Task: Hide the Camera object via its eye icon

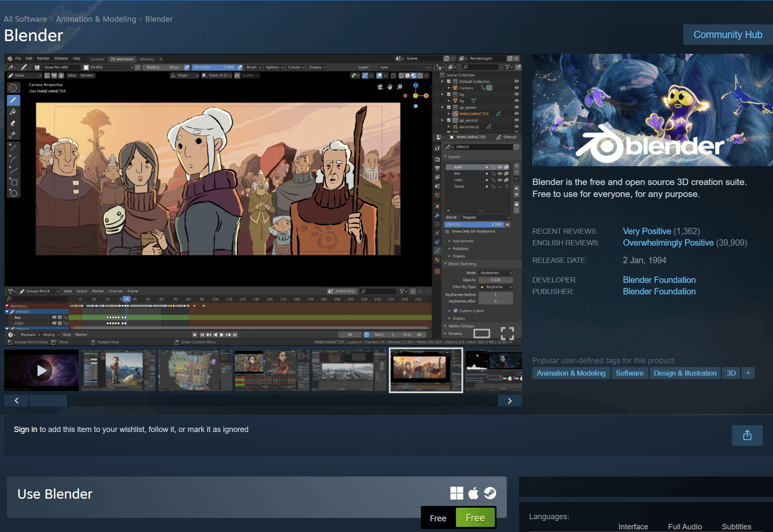Action: [x=516, y=88]
